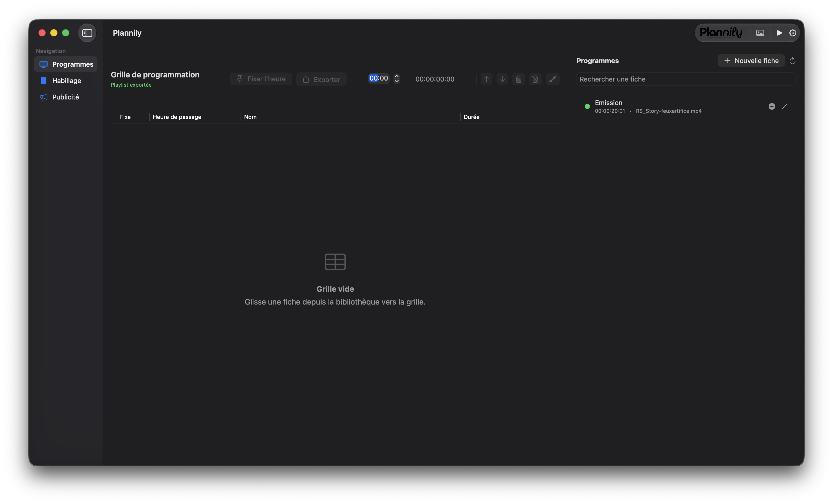Image resolution: width=833 pixels, height=504 pixels.
Task: Click the play button in the toolbar
Action: pyautogui.click(x=780, y=33)
